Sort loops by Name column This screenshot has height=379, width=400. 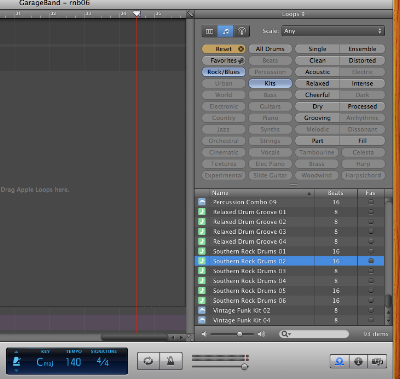coord(262,193)
